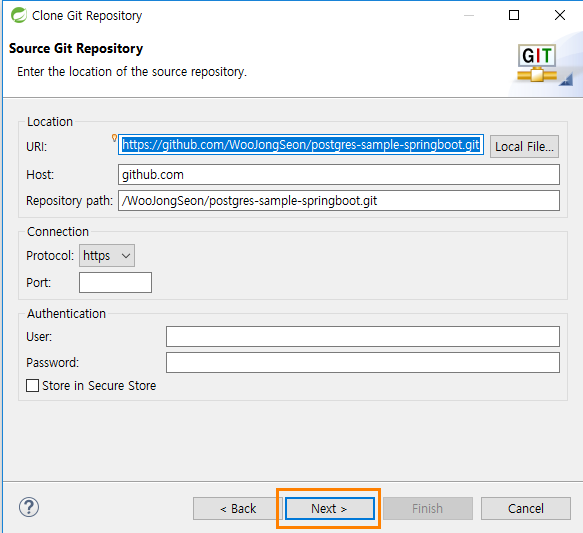Click the 'Authentication' group label
583x533 pixels.
(66, 313)
